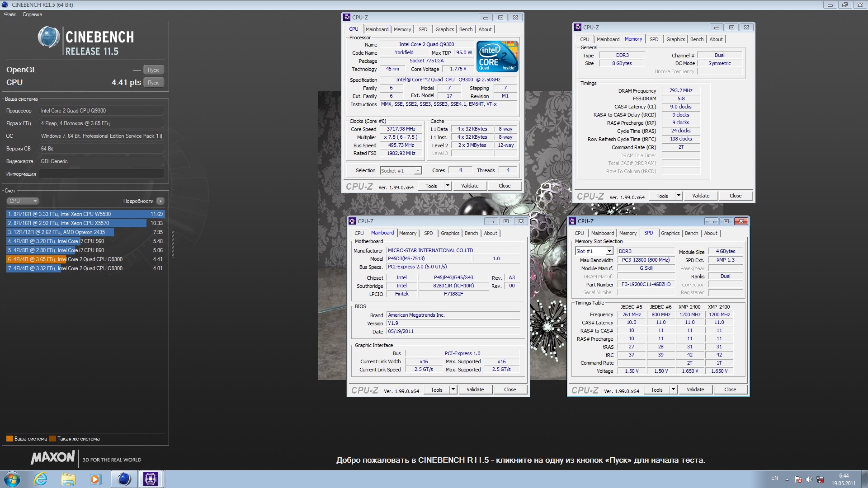The height and width of the screenshot is (488, 868).
Task: Click Core Speed value 3717.98 MHz
Action: [401, 129]
